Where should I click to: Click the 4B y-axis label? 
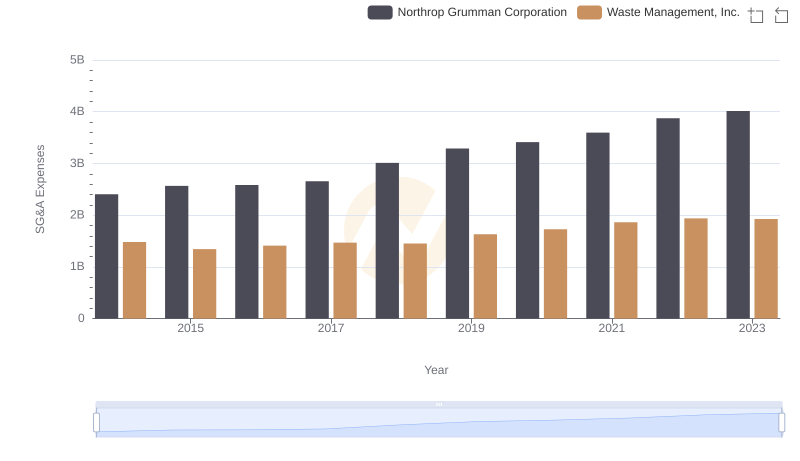pyautogui.click(x=77, y=111)
